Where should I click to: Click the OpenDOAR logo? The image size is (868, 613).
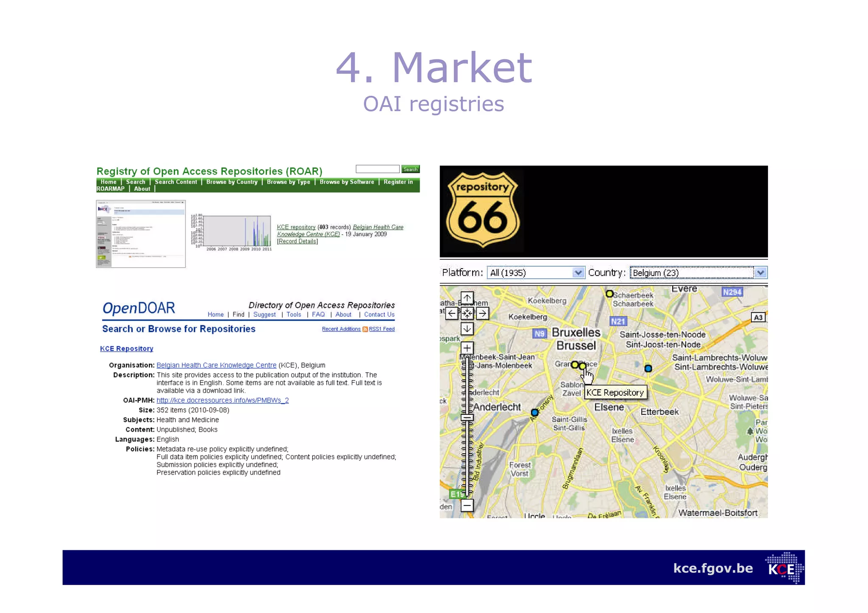point(139,308)
